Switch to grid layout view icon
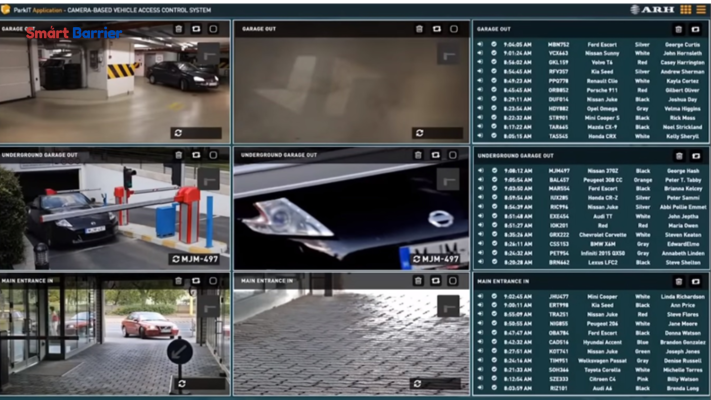This screenshot has height=400, width=711. (686, 9)
